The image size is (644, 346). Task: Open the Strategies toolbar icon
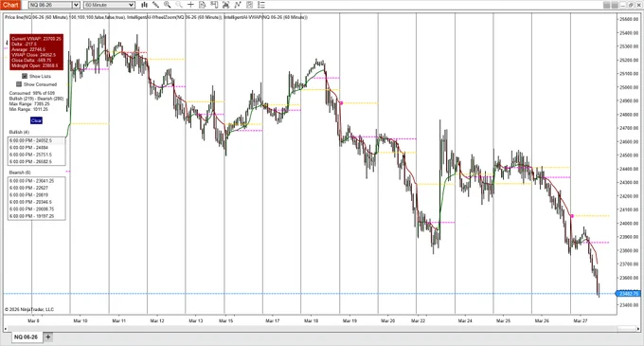point(249,5)
